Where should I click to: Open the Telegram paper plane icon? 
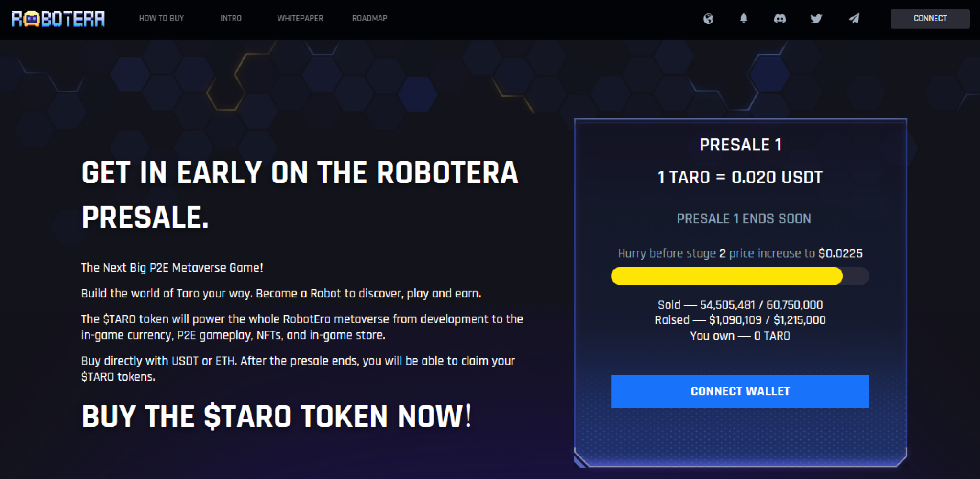click(854, 18)
